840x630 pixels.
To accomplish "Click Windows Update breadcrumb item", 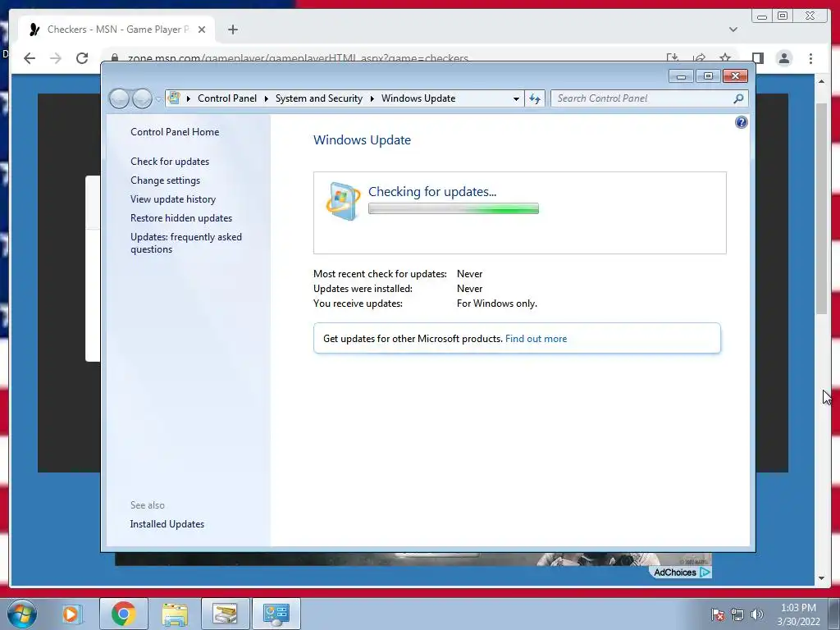I will point(418,98).
